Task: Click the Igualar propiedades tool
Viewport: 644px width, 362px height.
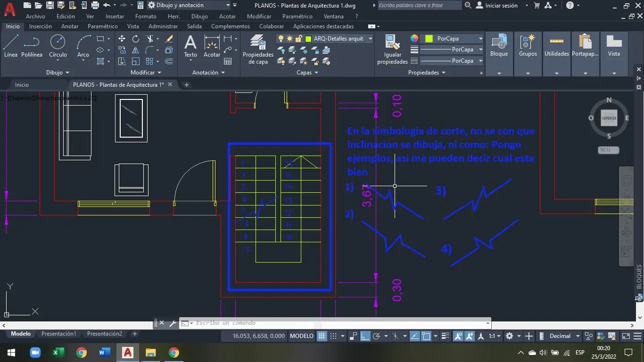Action: click(392, 50)
